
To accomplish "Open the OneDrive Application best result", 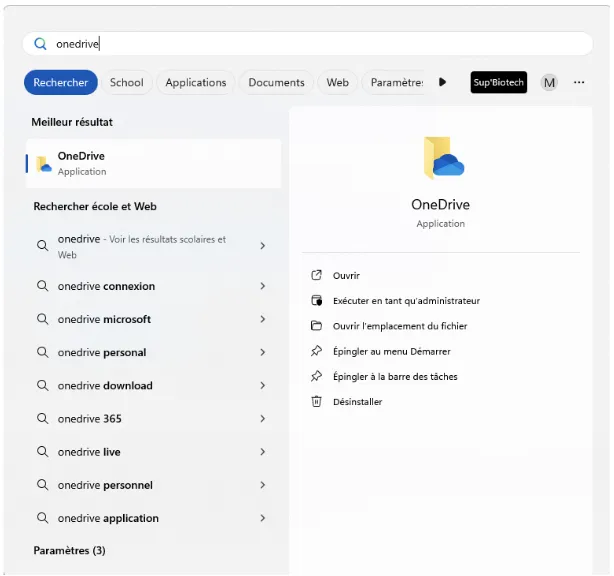I will [154, 164].
